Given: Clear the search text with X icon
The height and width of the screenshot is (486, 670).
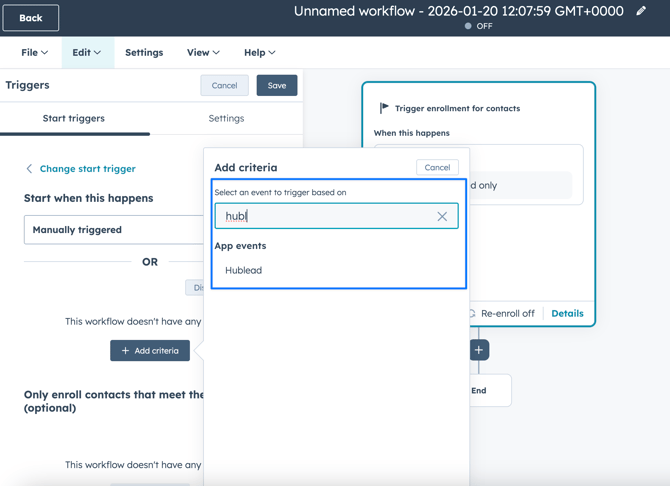Looking at the screenshot, I should point(442,216).
